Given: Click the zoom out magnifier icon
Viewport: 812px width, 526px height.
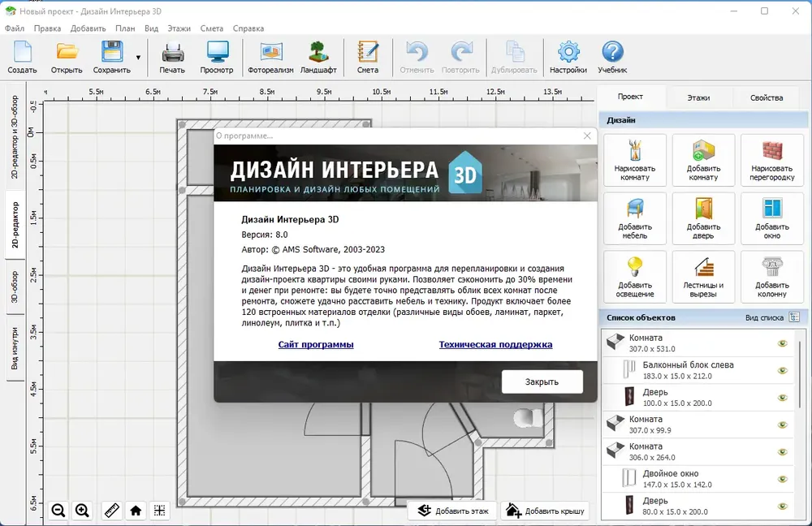Looking at the screenshot, I should [x=58, y=511].
